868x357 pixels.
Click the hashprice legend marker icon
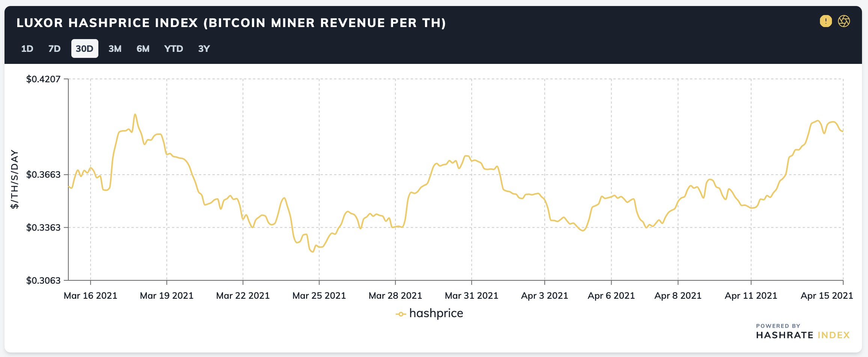tap(401, 314)
